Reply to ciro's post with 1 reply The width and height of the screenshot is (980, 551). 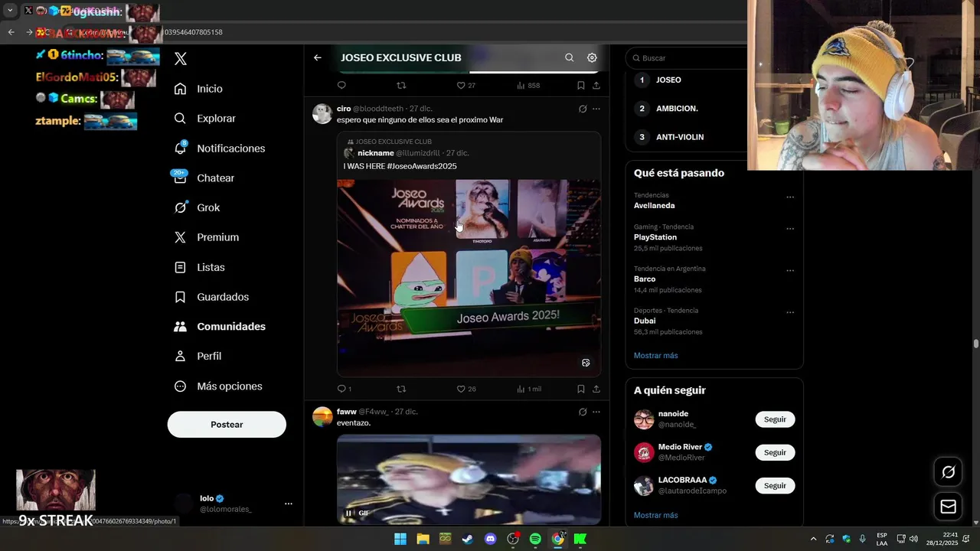pos(345,389)
